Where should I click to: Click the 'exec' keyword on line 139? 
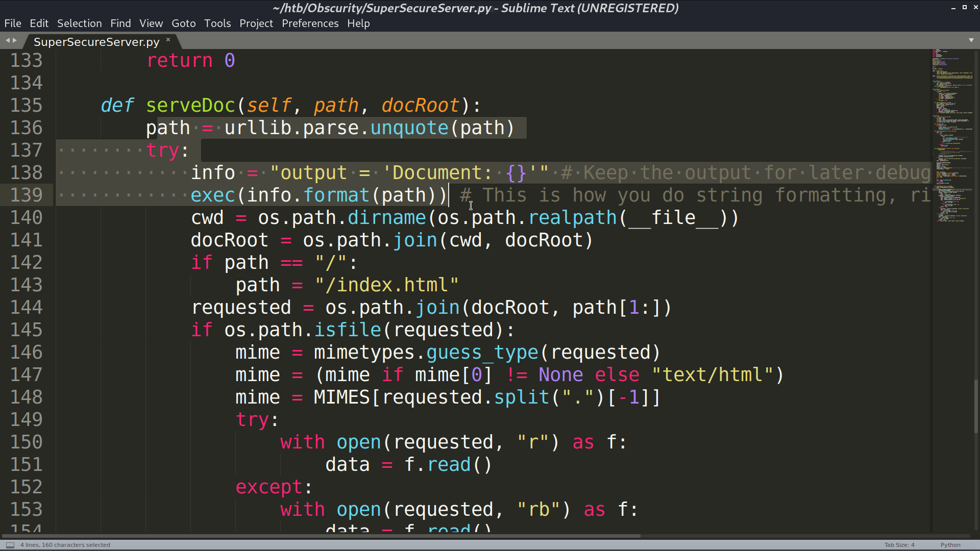pyautogui.click(x=213, y=195)
